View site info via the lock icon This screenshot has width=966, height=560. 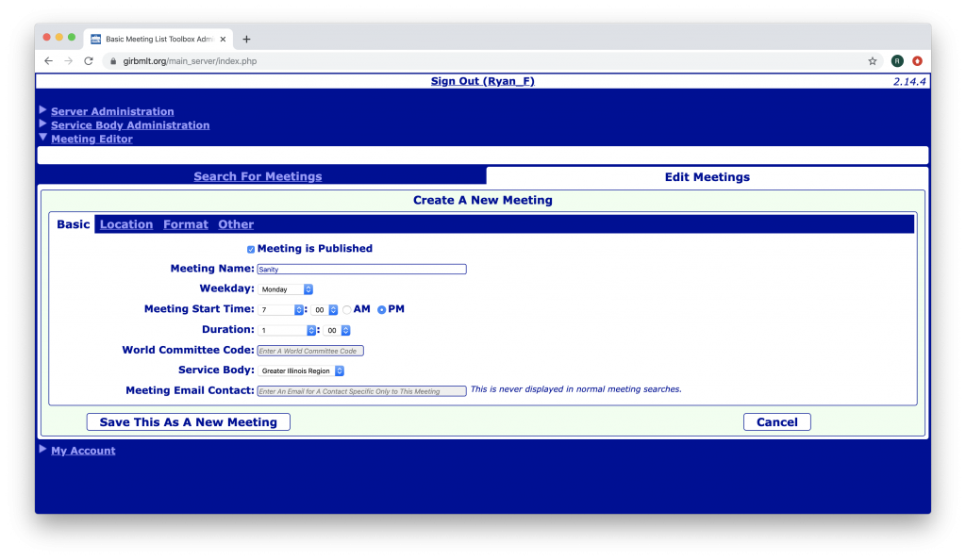pos(113,61)
